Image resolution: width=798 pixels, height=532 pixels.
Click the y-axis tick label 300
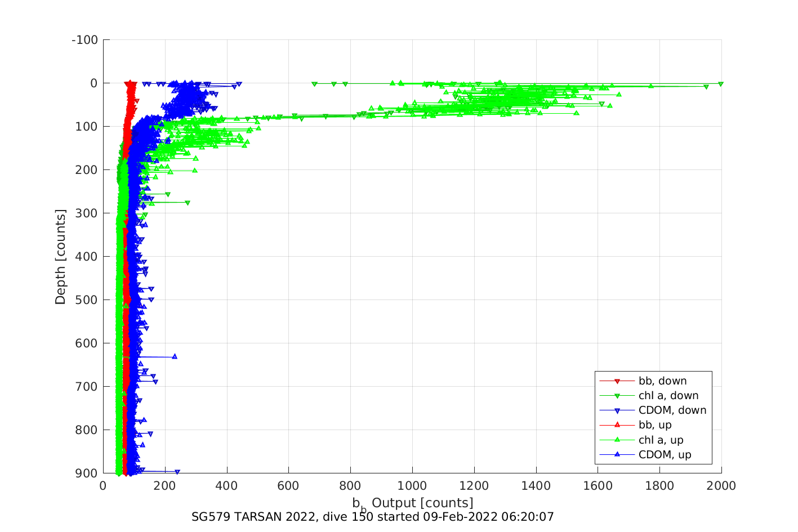tap(87, 213)
